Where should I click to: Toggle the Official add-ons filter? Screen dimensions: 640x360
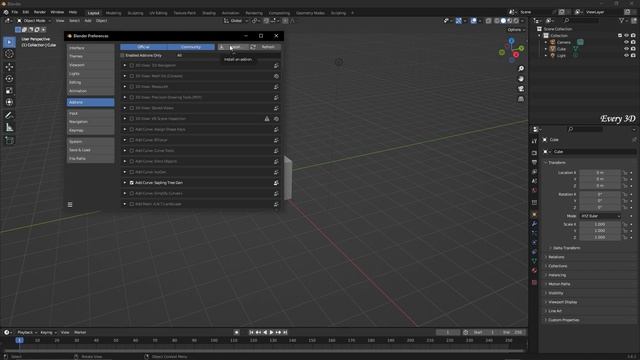144,47
